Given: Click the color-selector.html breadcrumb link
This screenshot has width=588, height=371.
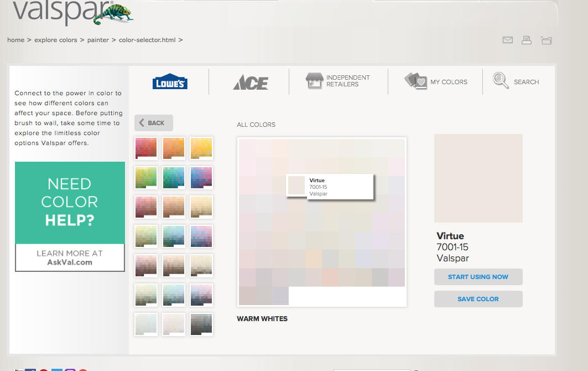Looking at the screenshot, I should click(147, 40).
